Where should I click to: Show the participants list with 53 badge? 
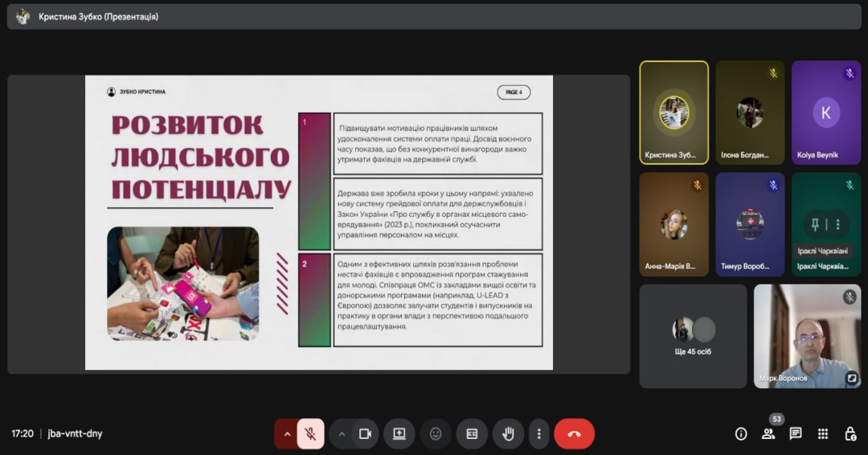click(x=768, y=434)
